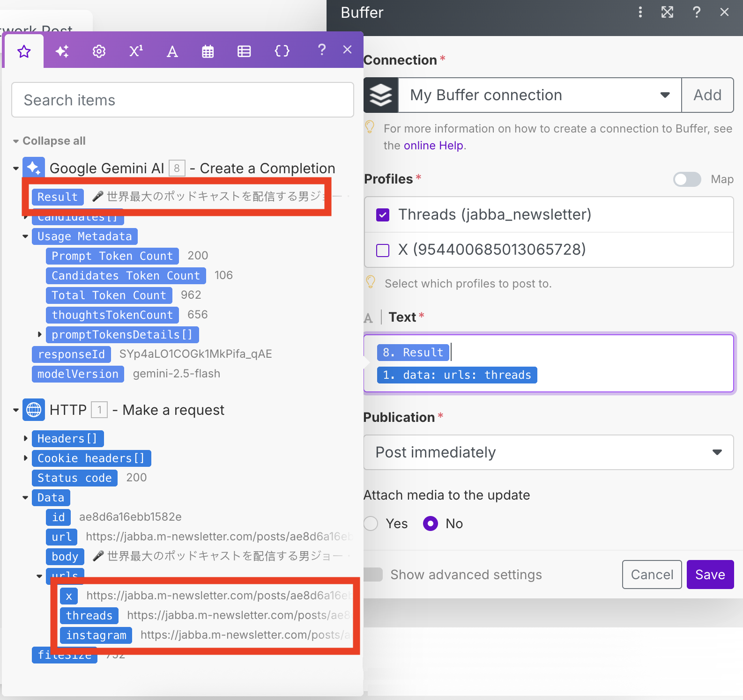
Task: Collapse the HTTP Make a request tree
Action: point(16,410)
